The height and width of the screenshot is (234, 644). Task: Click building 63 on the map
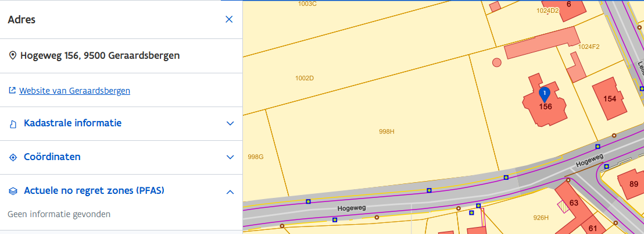click(573, 201)
